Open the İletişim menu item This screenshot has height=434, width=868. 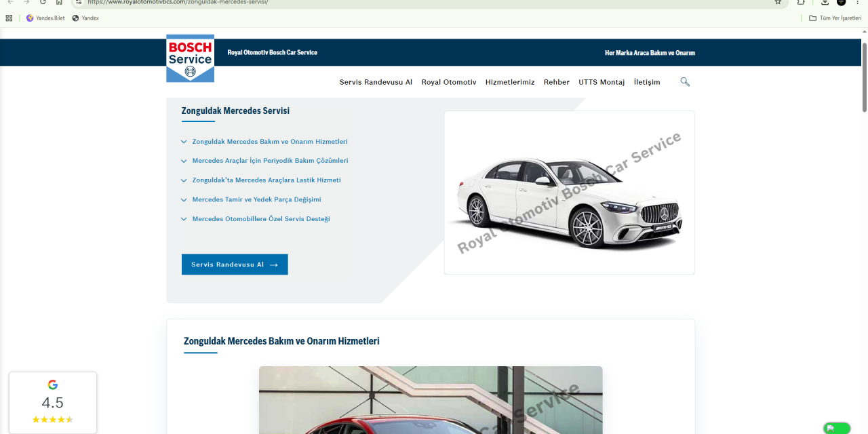[x=647, y=82]
